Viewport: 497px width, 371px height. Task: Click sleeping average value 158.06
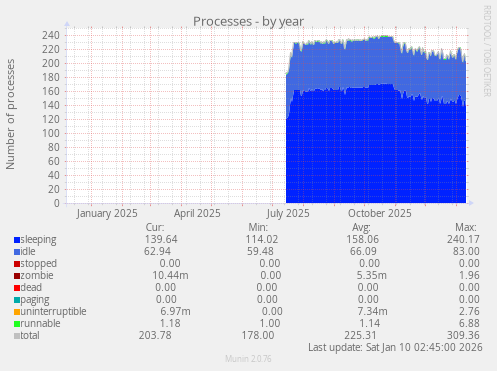(363, 239)
